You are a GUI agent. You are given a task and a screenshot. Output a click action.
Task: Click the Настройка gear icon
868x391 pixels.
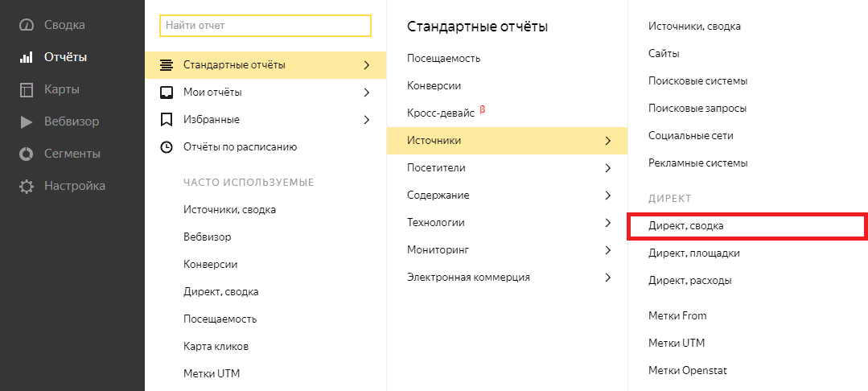26,186
